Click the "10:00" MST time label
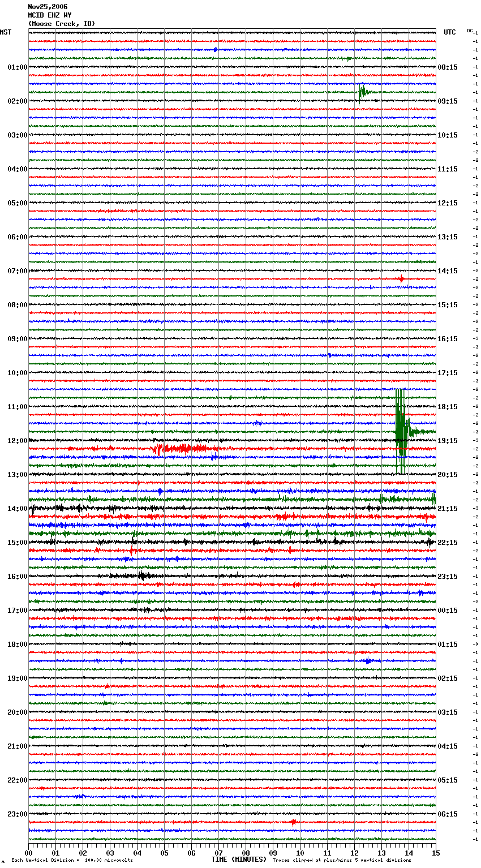 click(17, 373)
